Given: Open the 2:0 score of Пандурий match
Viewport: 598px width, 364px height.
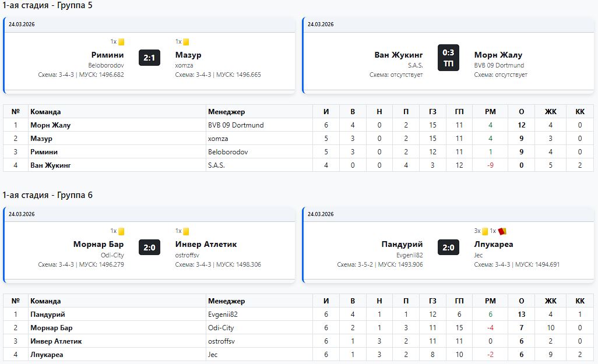Looking at the screenshot, I should (448, 247).
